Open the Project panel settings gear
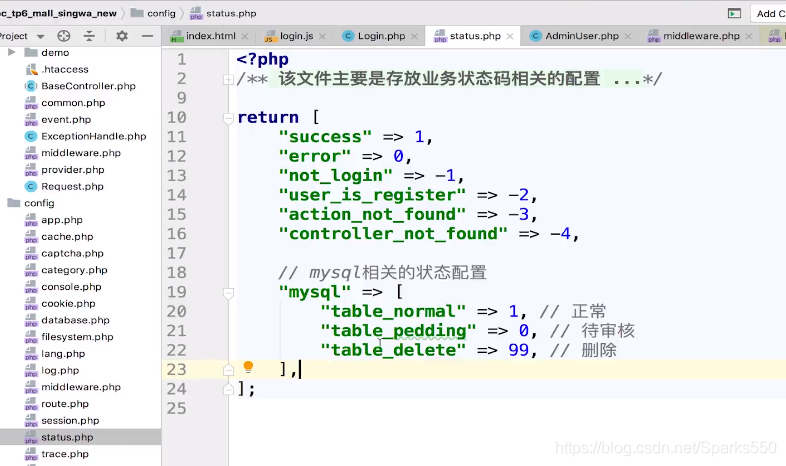This screenshot has width=786, height=466. [122, 36]
